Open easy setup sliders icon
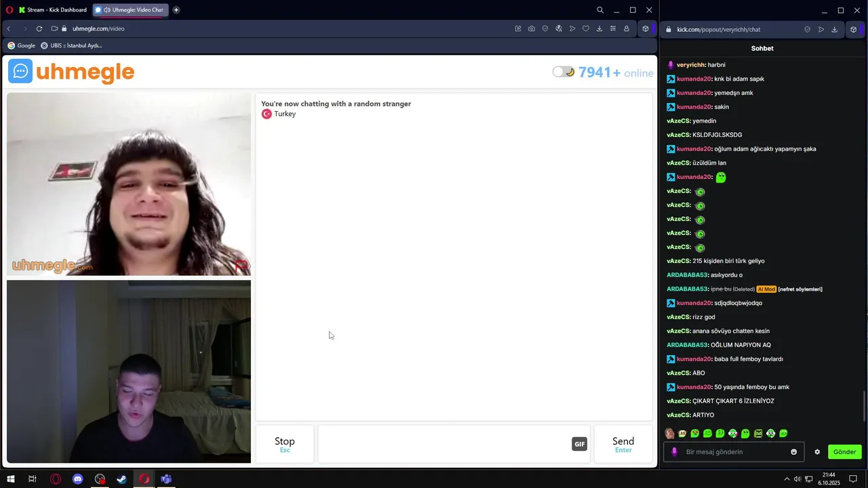 pyautogui.click(x=613, y=28)
